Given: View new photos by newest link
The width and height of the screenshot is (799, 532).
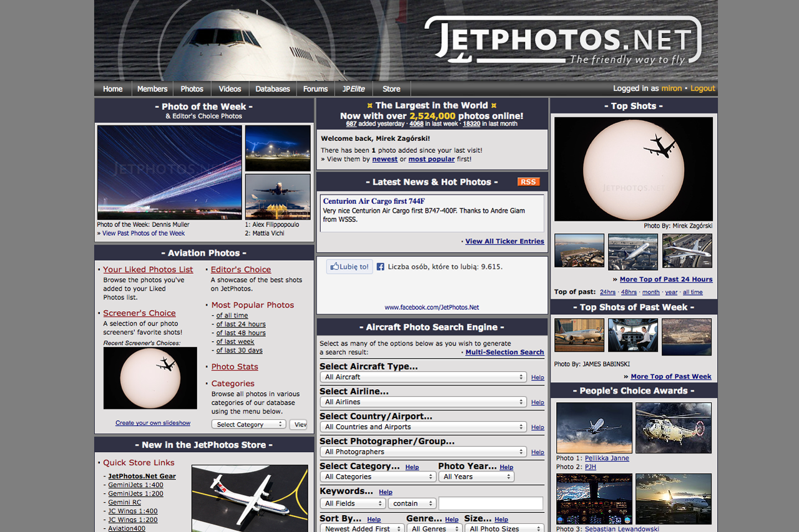Looking at the screenshot, I should [385, 159].
